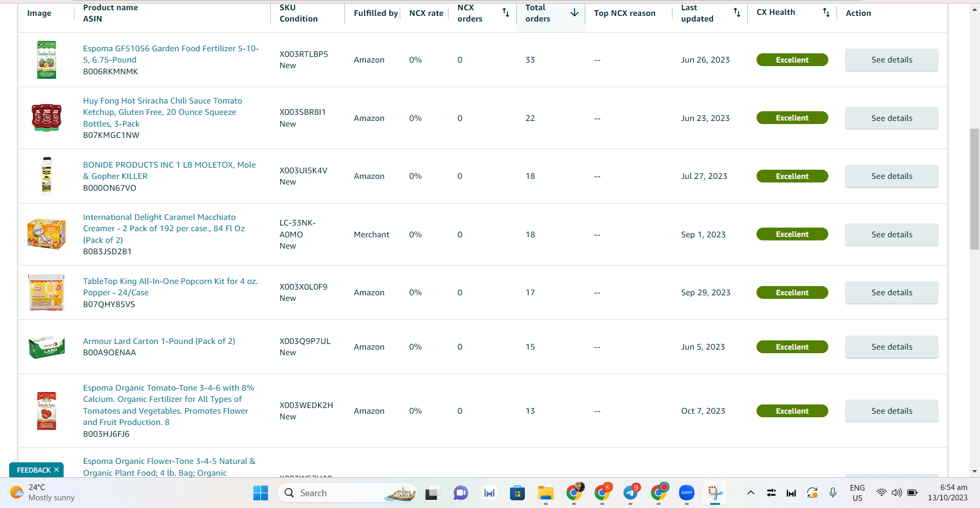Screen dimensions: 980x508
Task: Click the International Delight creamer box thumbnail
Action: [x=46, y=234]
